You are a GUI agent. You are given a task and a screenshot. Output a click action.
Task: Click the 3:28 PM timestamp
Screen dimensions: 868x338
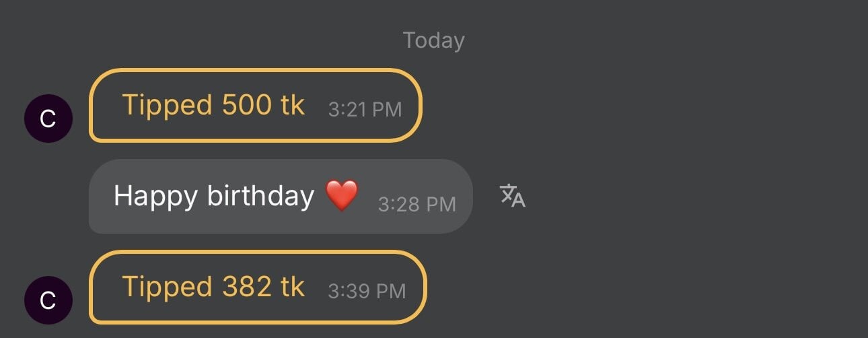point(417,204)
